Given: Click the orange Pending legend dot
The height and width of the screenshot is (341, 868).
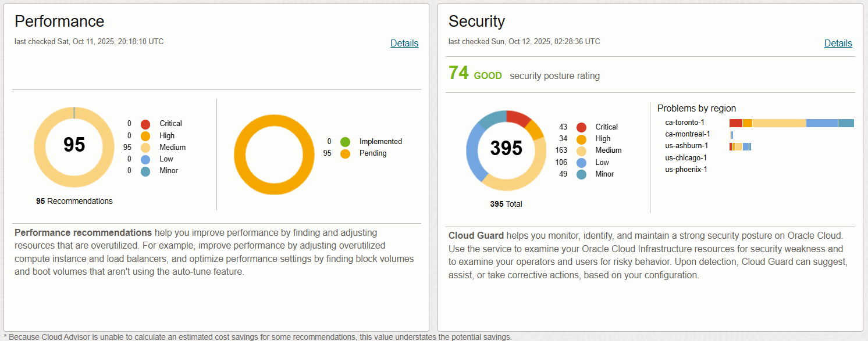Looking at the screenshot, I should click(345, 154).
